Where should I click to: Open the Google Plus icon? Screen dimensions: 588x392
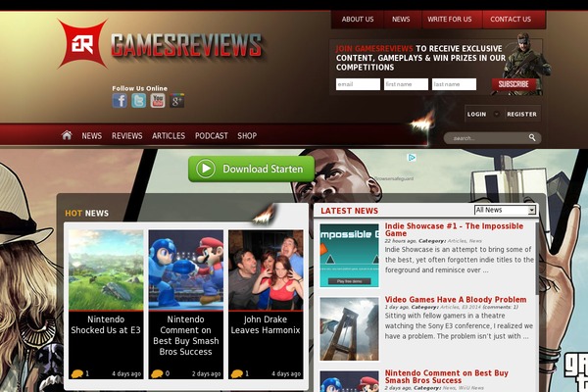[x=176, y=101]
